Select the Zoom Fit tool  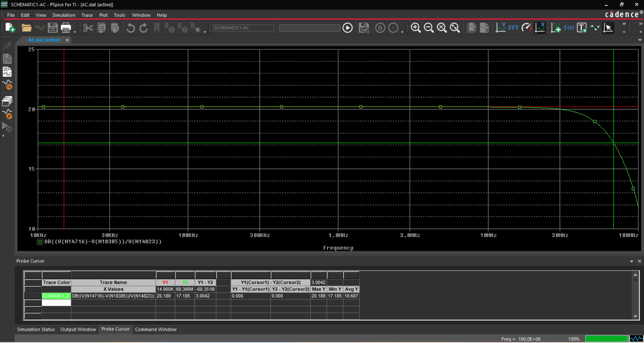click(455, 28)
